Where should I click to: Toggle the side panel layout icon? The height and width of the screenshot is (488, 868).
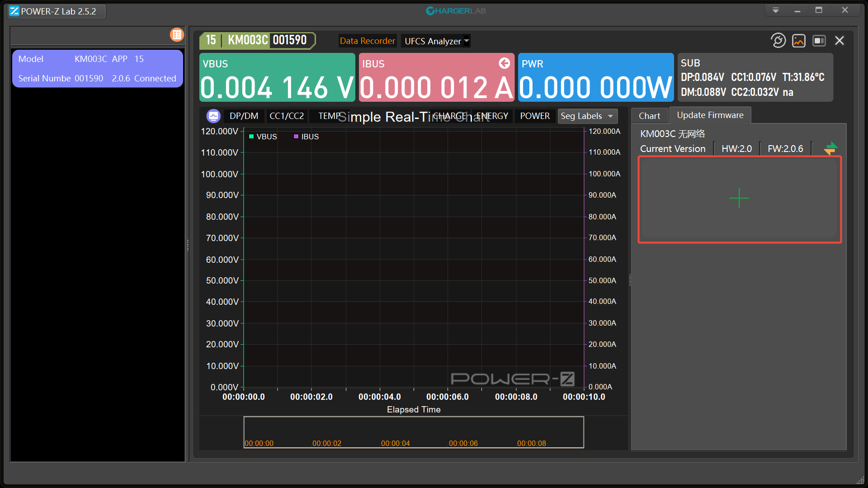pyautogui.click(x=819, y=41)
